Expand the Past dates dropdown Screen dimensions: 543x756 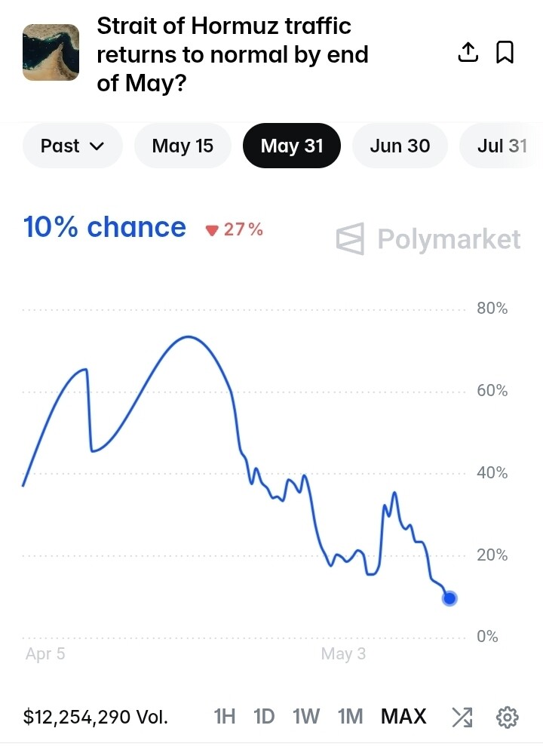(x=72, y=146)
